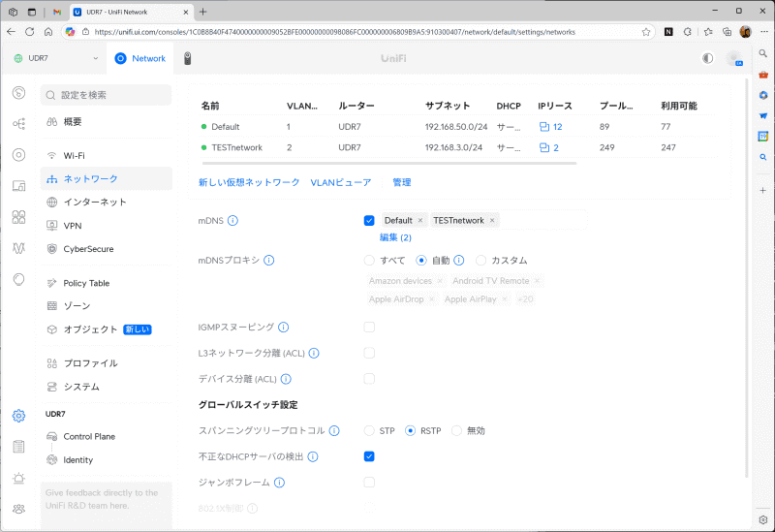Open the WiFi radar circle icon in left rail
Image resolution: width=775 pixels, height=532 pixels.
[18, 155]
